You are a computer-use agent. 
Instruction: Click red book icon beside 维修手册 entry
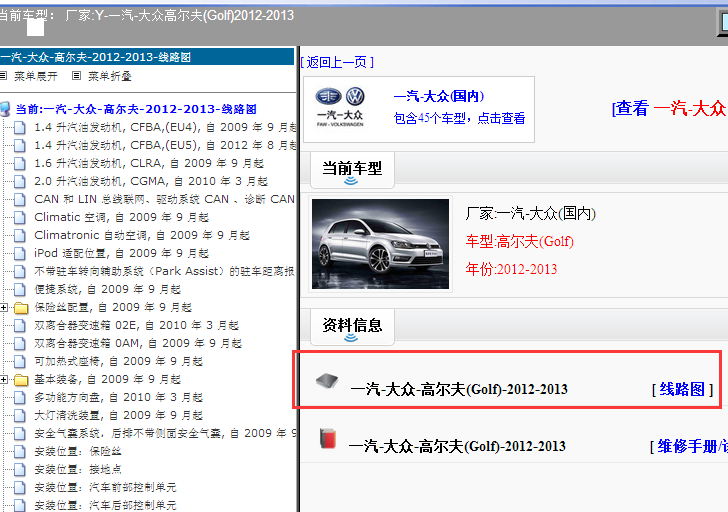click(327, 439)
